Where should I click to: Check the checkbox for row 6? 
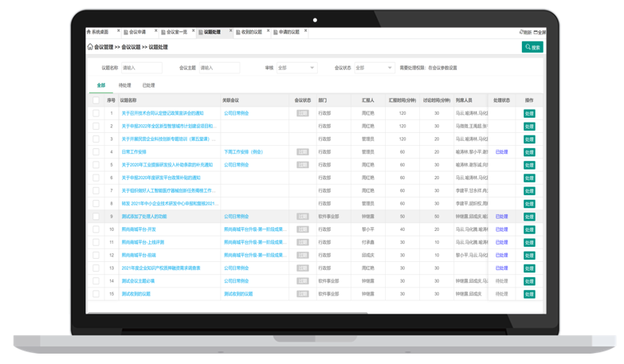tap(96, 178)
